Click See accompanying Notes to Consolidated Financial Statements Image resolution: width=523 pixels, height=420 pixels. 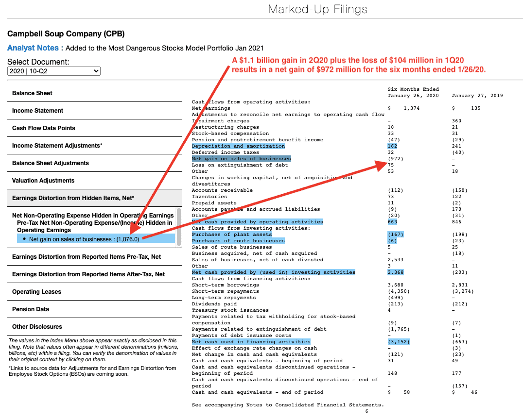288,405
